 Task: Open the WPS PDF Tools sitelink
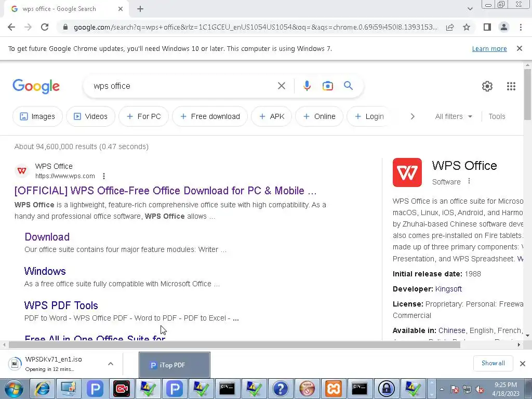point(61,305)
